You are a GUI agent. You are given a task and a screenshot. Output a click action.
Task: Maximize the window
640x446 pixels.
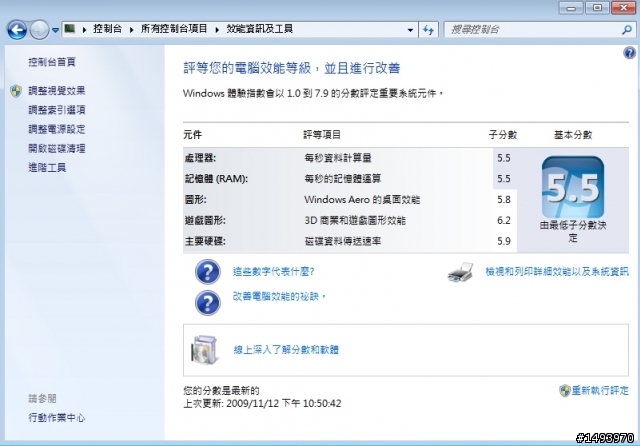click(597, 8)
